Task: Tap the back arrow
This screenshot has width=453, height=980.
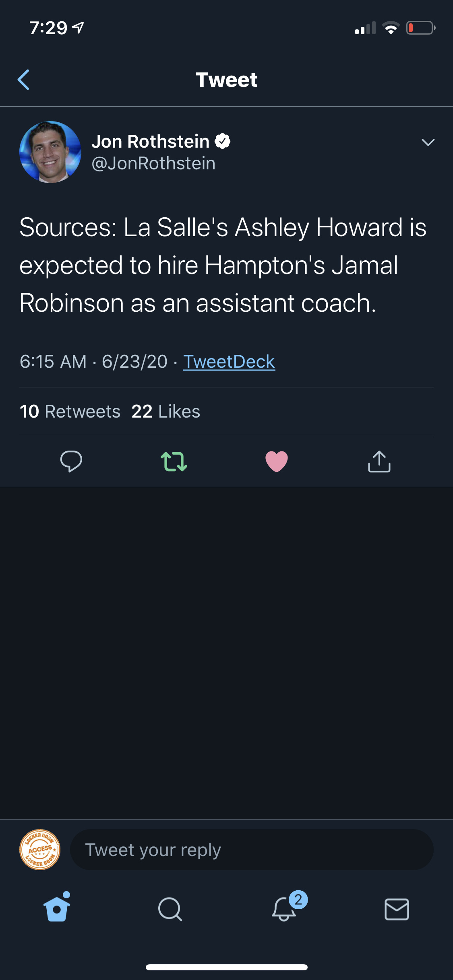Action: 24,80
